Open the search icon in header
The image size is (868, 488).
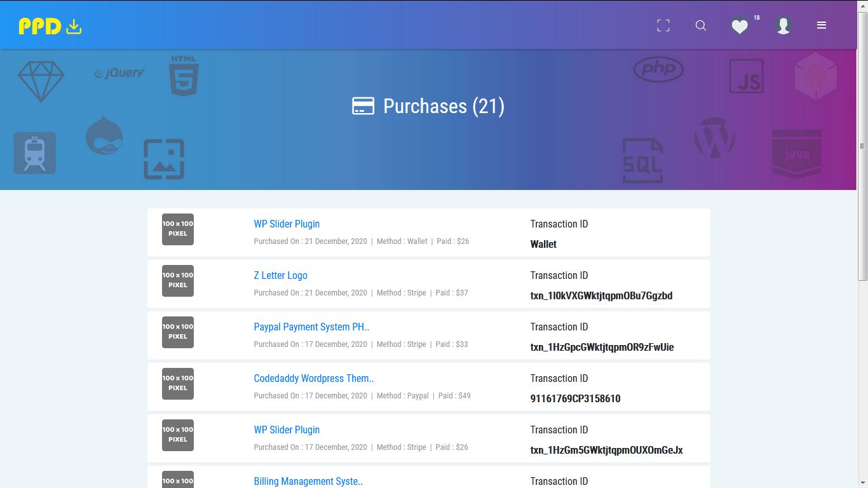point(701,25)
